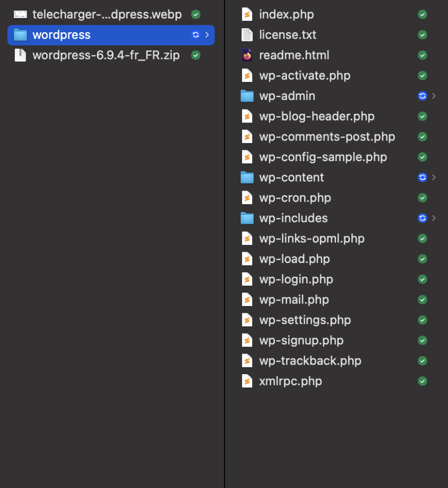Click the green synced checkmark beside index.php
This screenshot has width=448, height=488.
tap(422, 14)
